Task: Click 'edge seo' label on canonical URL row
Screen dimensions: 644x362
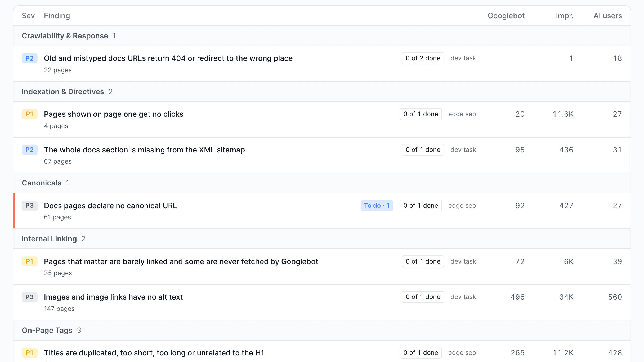Action: tap(462, 206)
